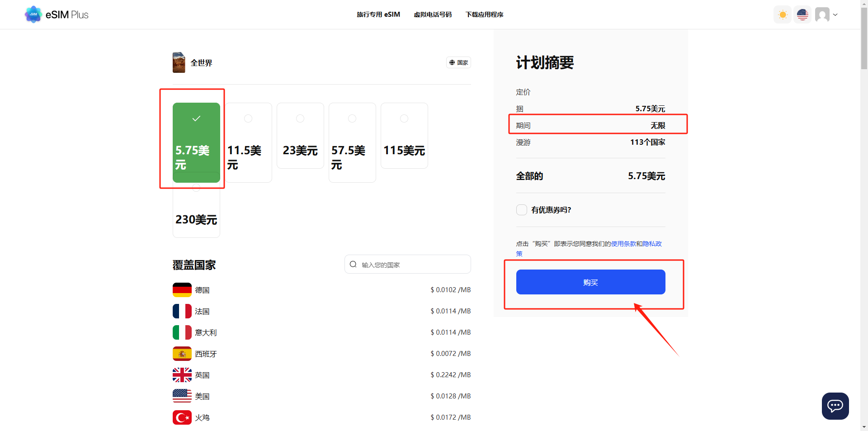Click the $ 0.2242 /MB rate
The width and height of the screenshot is (868, 431).
[450, 375]
